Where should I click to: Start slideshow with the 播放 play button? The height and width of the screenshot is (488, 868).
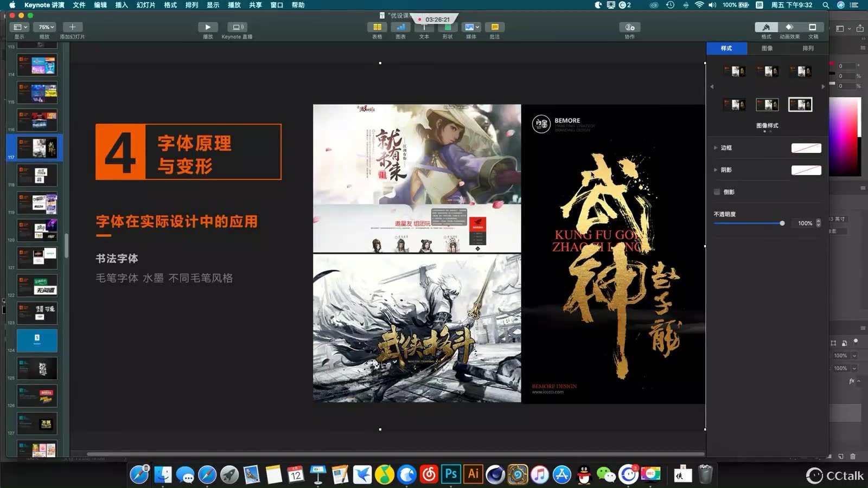click(x=208, y=27)
